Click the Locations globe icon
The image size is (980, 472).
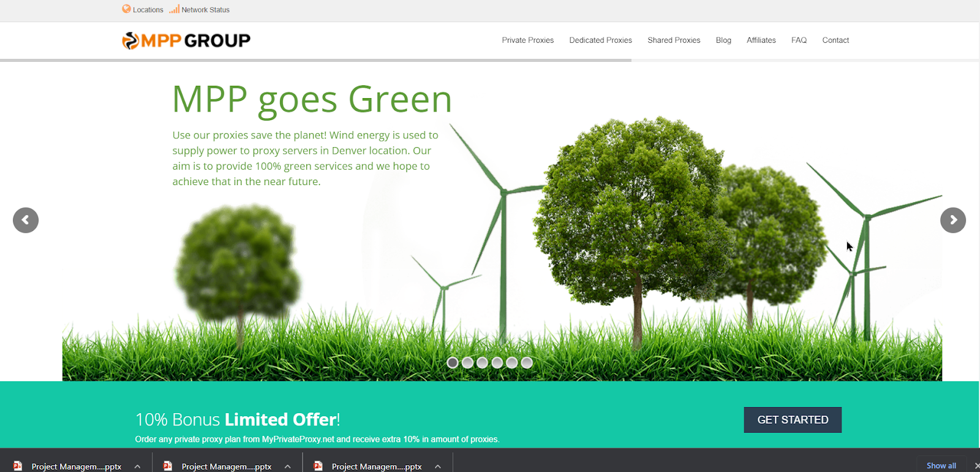pos(126,9)
